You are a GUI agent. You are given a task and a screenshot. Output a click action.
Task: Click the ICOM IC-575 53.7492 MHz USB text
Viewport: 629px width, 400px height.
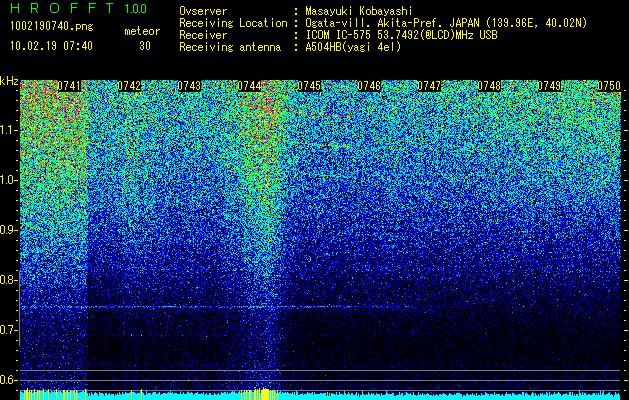click(402, 35)
